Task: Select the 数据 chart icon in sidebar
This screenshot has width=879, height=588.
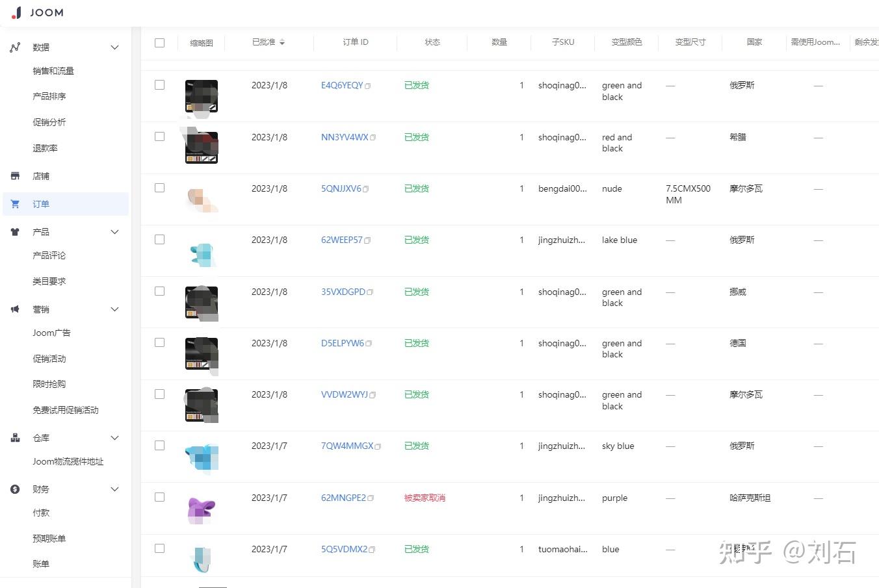Action: 14,47
